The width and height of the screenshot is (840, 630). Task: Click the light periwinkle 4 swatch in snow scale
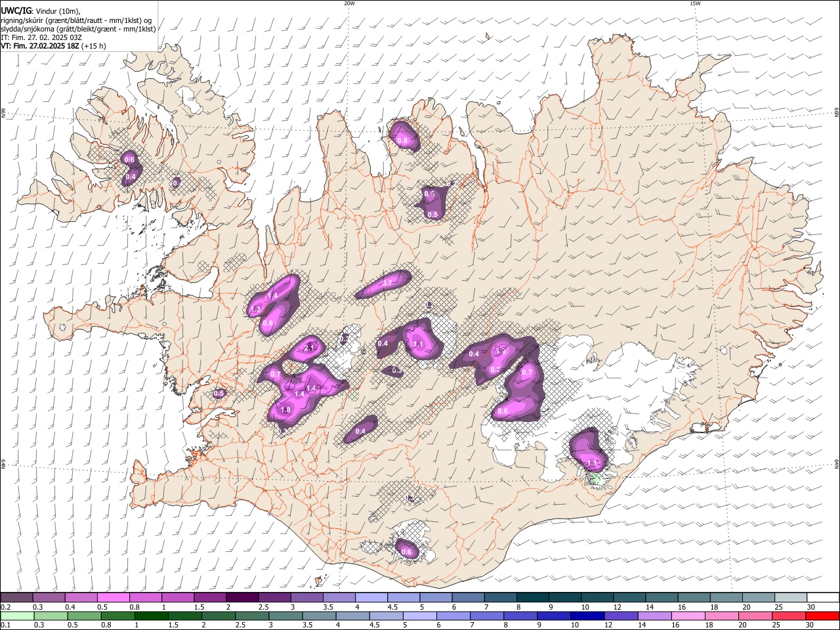(370, 598)
